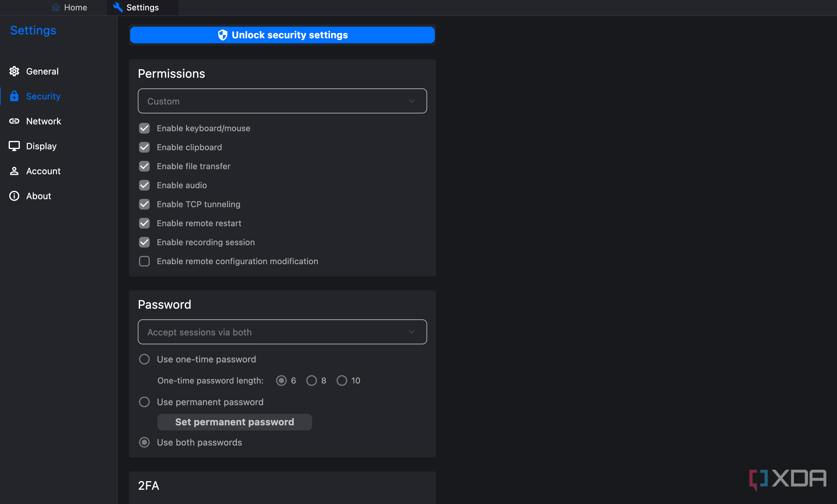Enable remote configuration modification checkbox
This screenshot has width=837, height=504.
pos(144,261)
